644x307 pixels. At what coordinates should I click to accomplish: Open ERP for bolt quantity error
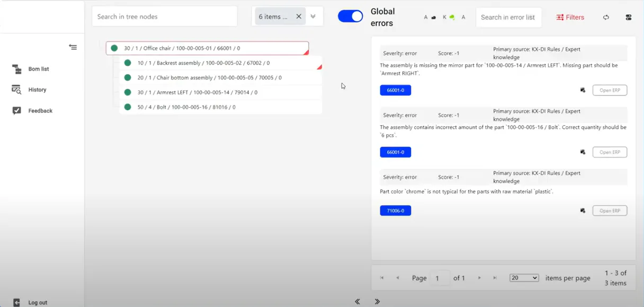tap(610, 152)
